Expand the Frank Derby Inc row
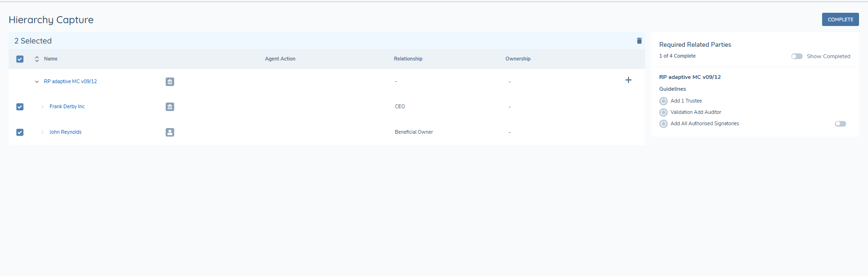This screenshot has height=276, width=868. 43,107
